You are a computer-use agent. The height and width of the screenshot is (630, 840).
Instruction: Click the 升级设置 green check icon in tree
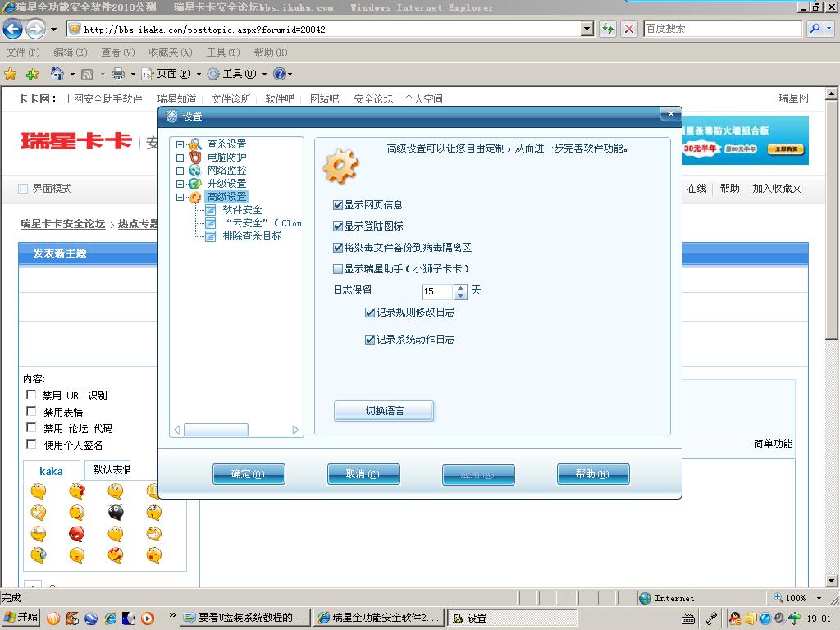pos(195,183)
